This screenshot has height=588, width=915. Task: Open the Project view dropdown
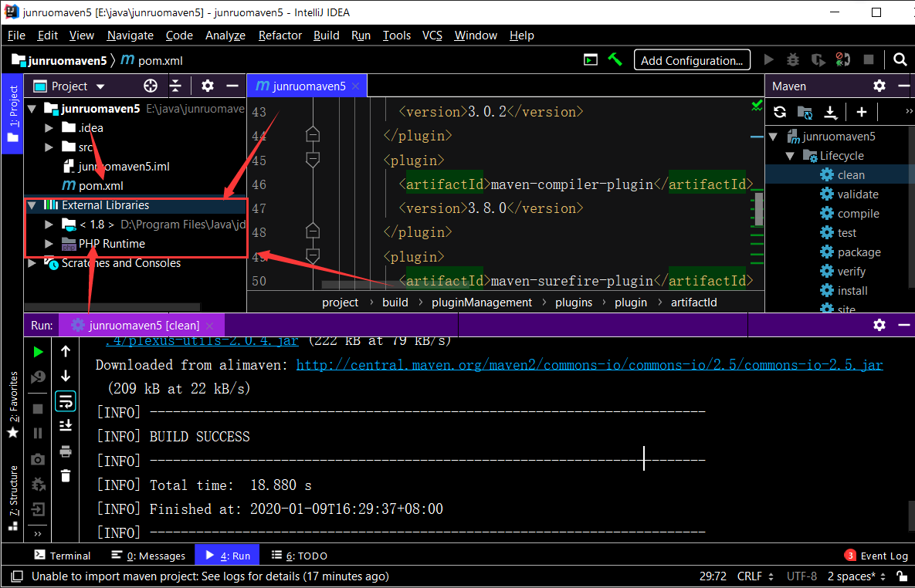69,86
